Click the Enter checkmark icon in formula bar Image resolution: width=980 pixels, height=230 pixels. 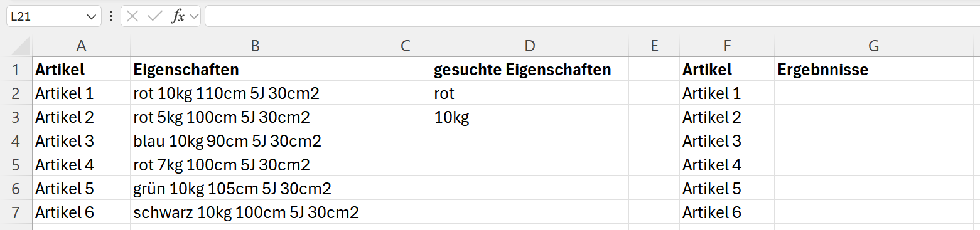point(154,17)
